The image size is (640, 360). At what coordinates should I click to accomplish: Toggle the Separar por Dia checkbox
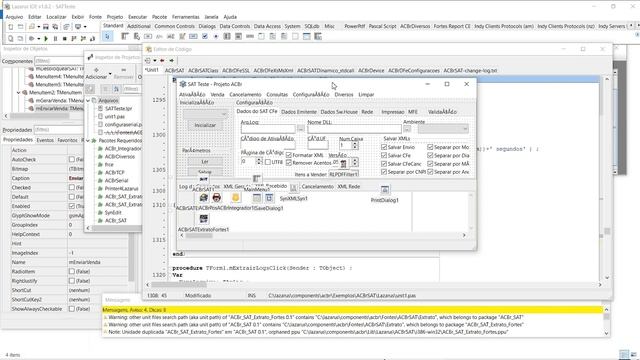[x=430, y=155]
